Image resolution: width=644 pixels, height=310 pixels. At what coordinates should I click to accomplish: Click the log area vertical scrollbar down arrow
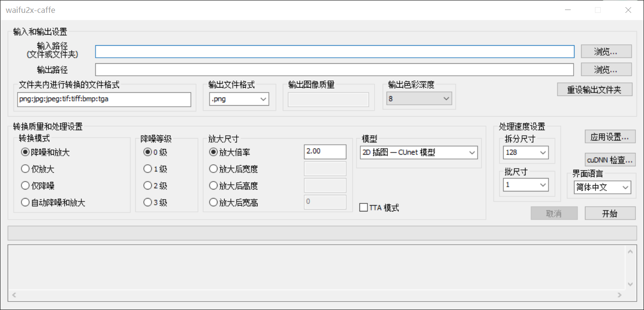(630, 284)
